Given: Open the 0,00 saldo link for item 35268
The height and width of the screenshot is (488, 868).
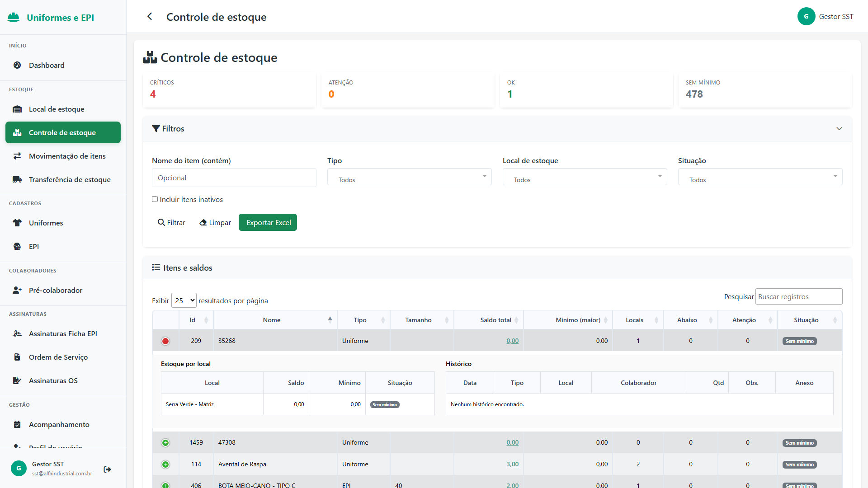Looking at the screenshot, I should click(512, 341).
